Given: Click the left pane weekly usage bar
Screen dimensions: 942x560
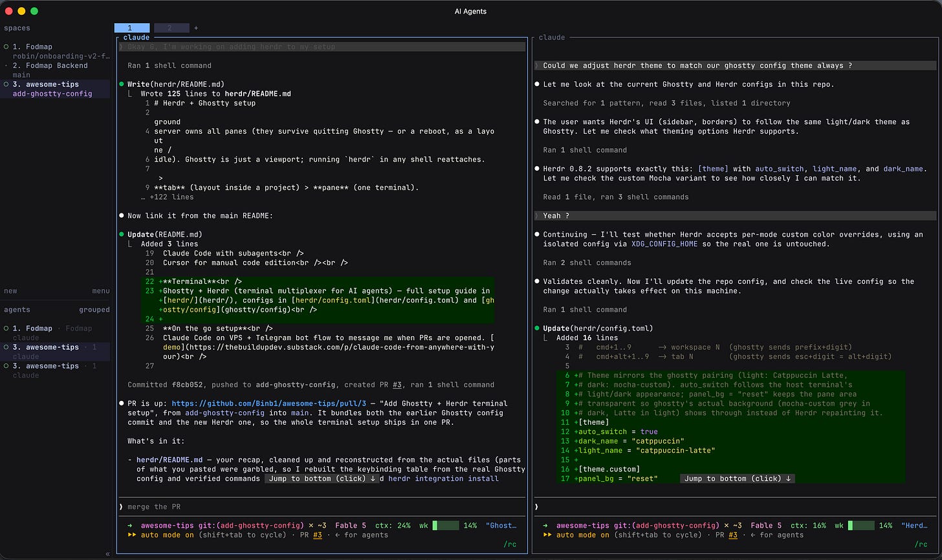Looking at the screenshot, I should [445, 526].
